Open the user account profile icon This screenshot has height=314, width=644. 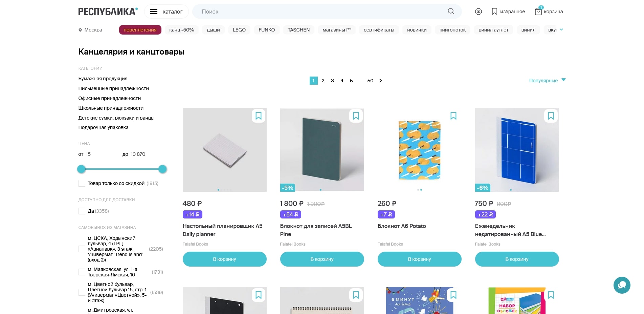(478, 12)
